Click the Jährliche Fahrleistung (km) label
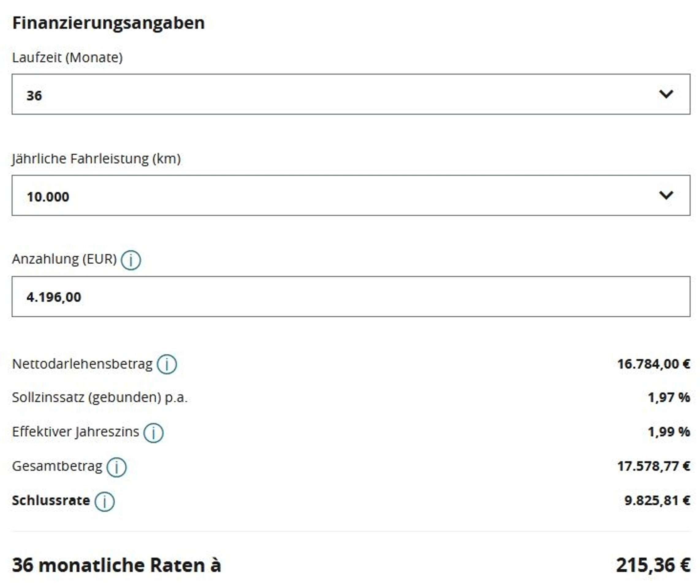 tap(96, 158)
